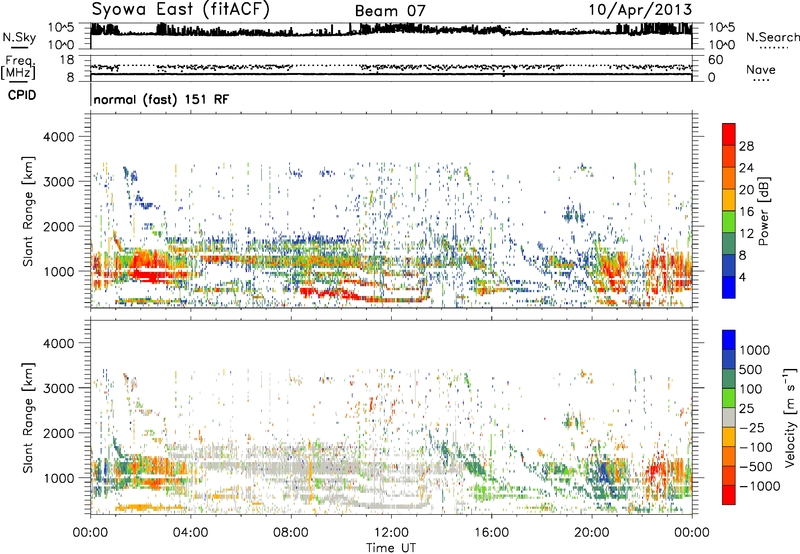This screenshot has width=800, height=554.
Task: Click the '3000' tick on the velocity panel
Action: tap(59, 388)
